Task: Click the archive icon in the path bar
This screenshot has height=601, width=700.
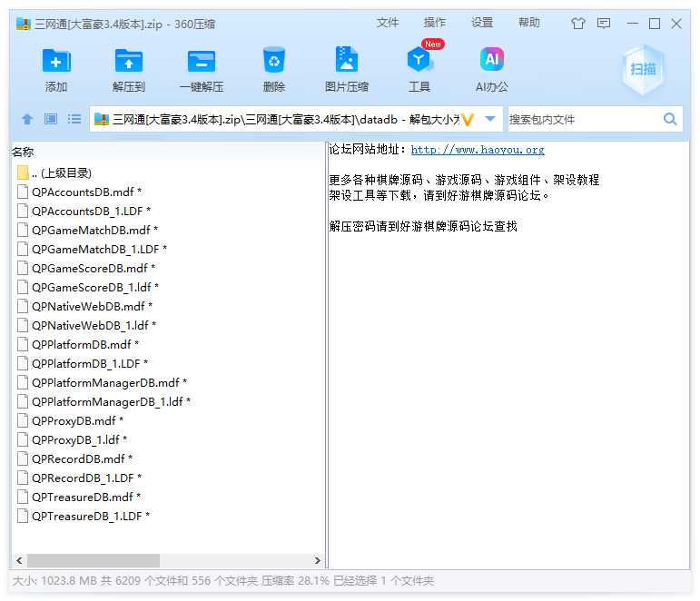Action: [x=102, y=119]
